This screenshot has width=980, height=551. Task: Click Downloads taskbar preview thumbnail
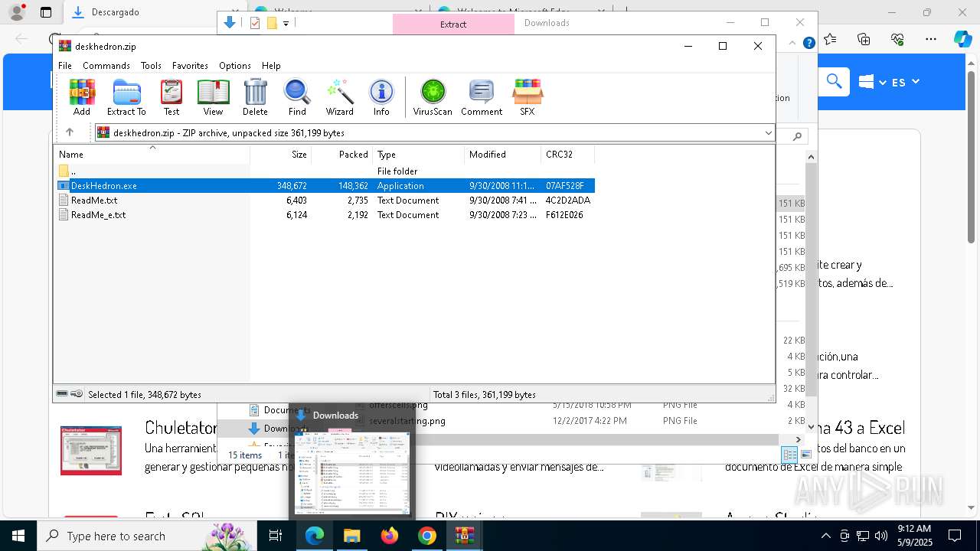(352, 472)
